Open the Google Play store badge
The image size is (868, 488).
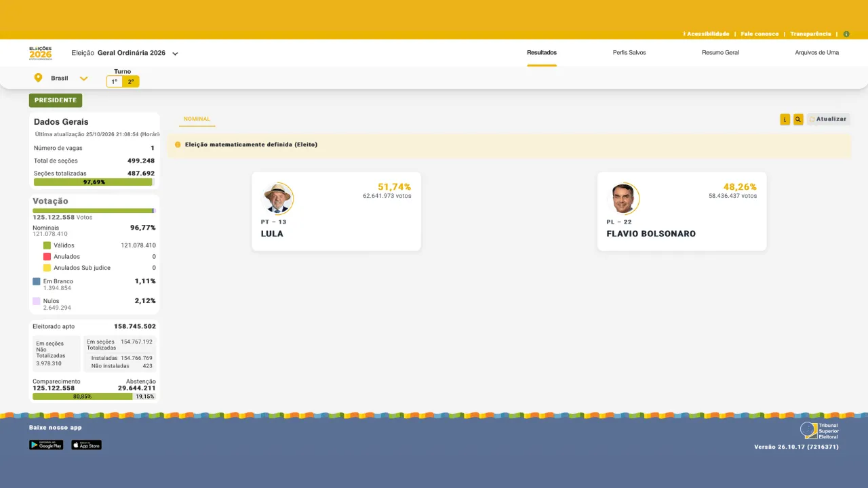point(46,445)
